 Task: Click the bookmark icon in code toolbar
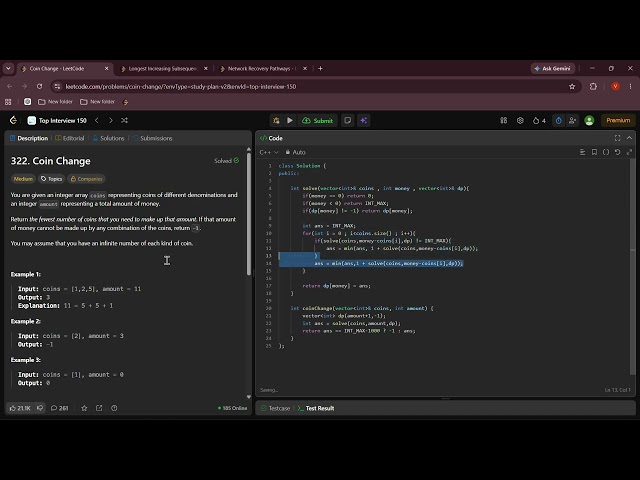click(x=594, y=152)
